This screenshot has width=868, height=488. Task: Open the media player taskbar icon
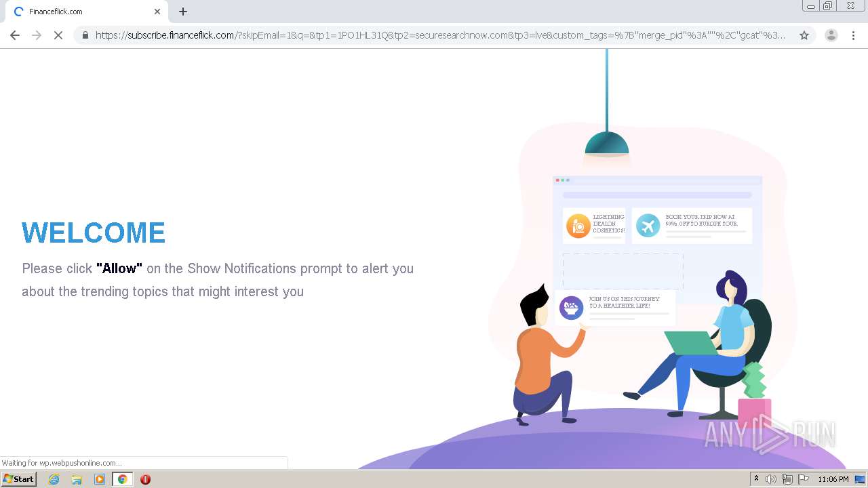click(100, 479)
